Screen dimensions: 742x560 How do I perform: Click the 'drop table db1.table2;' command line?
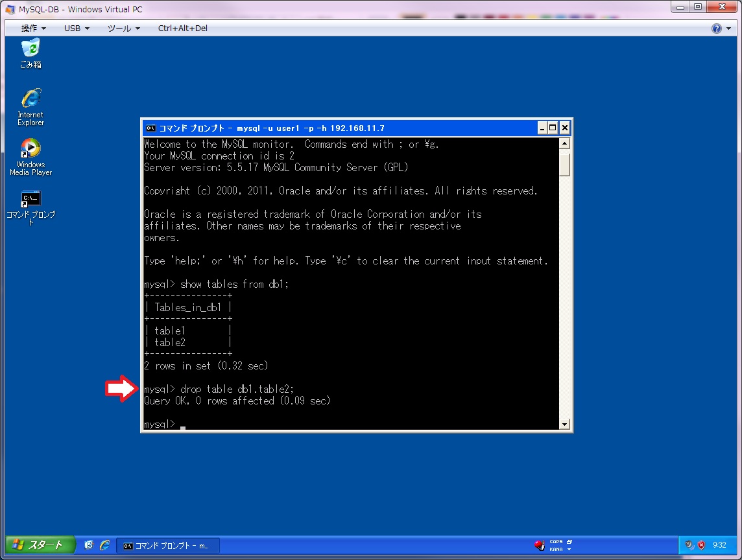[x=219, y=390]
